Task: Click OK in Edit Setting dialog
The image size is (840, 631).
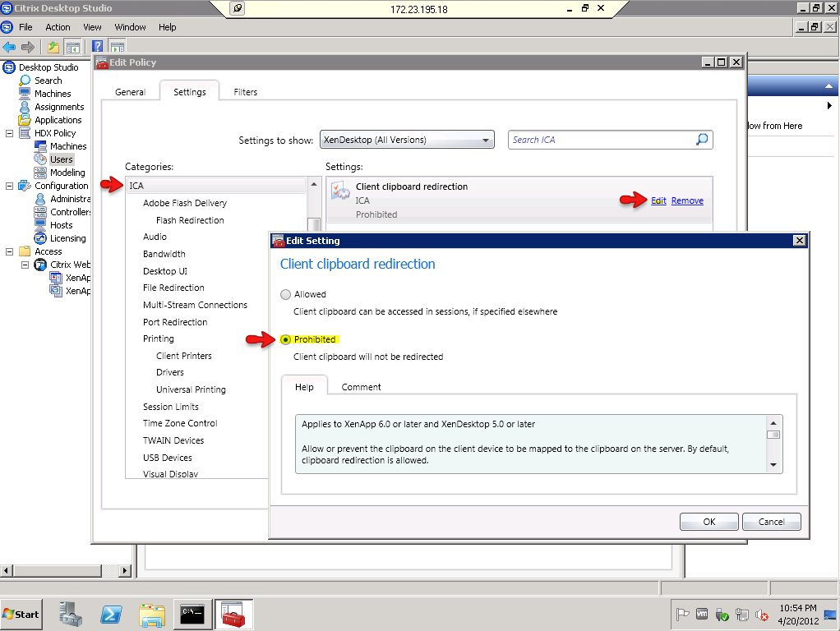Action: coord(709,522)
